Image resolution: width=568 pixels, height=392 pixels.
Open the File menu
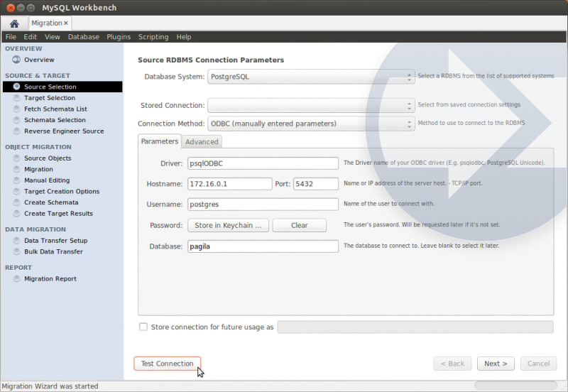(11, 37)
